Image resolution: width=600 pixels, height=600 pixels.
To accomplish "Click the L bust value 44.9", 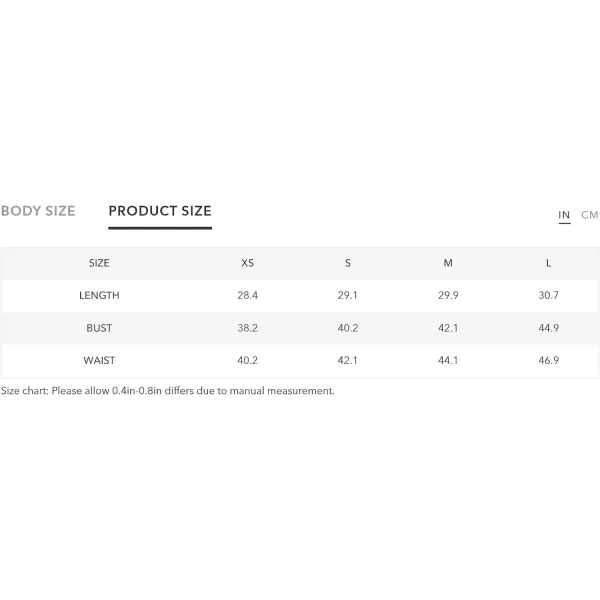I will pyautogui.click(x=548, y=328).
